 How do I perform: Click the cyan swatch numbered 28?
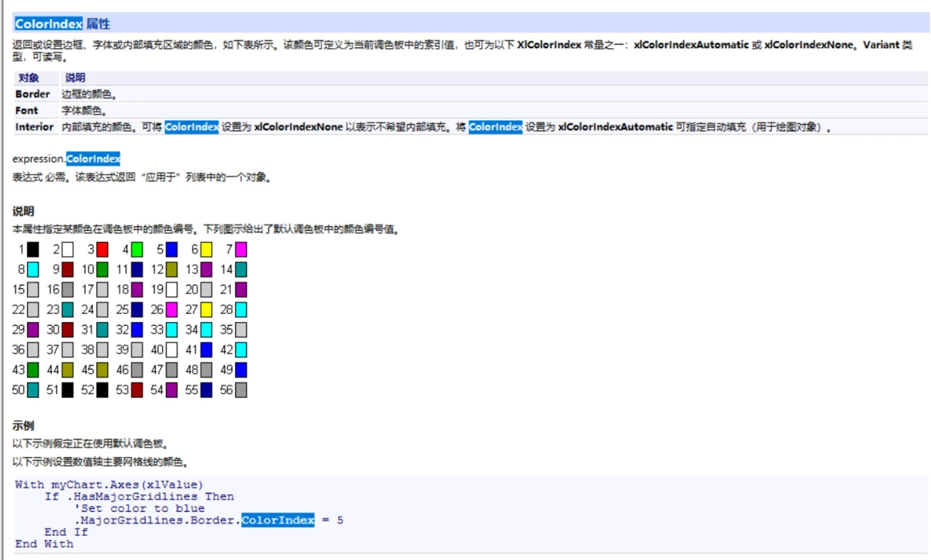[x=241, y=309]
